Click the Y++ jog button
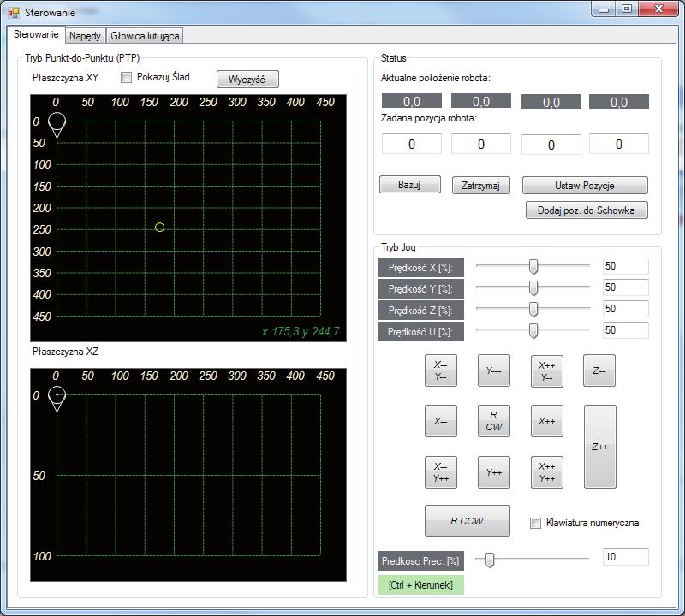The width and height of the screenshot is (685, 616). (x=494, y=472)
